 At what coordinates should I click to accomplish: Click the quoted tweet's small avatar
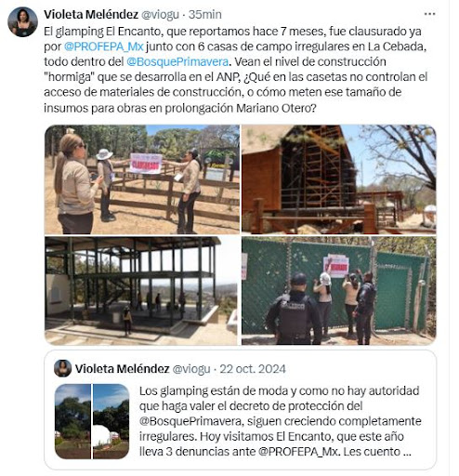pyautogui.click(x=63, y=368)
